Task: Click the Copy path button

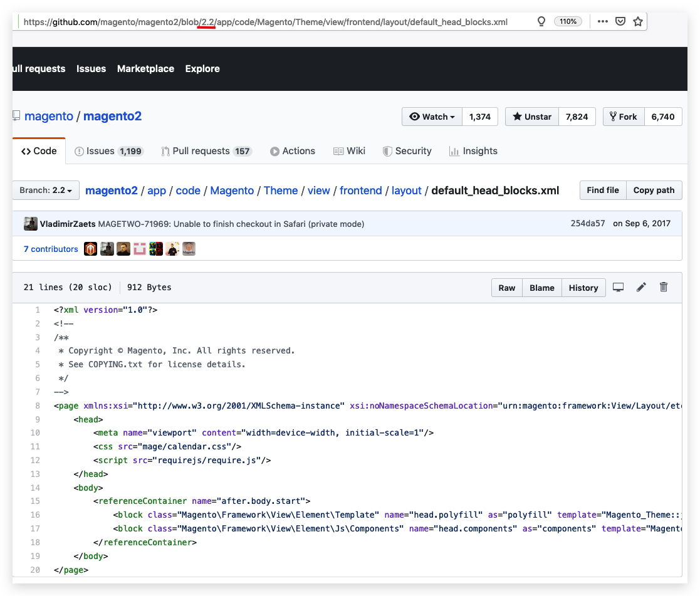Action: tap(654, 190)
